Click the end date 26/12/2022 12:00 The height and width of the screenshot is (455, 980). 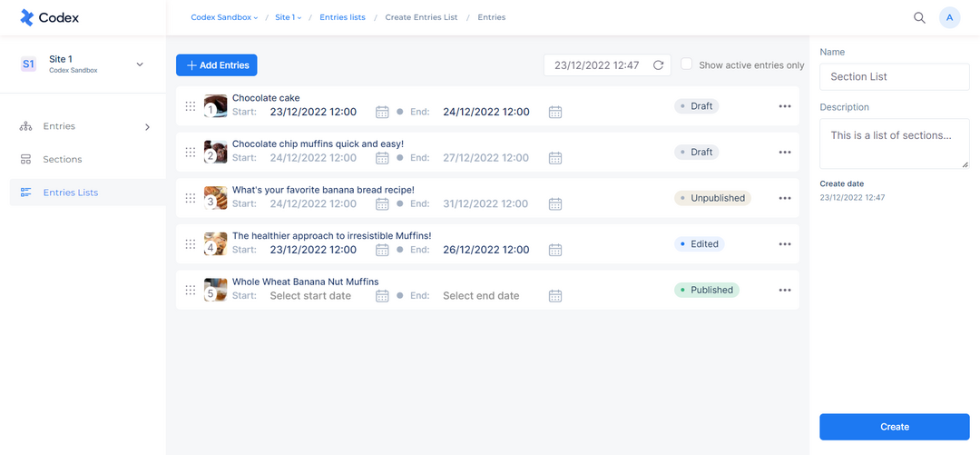click(x=486, y=250)
